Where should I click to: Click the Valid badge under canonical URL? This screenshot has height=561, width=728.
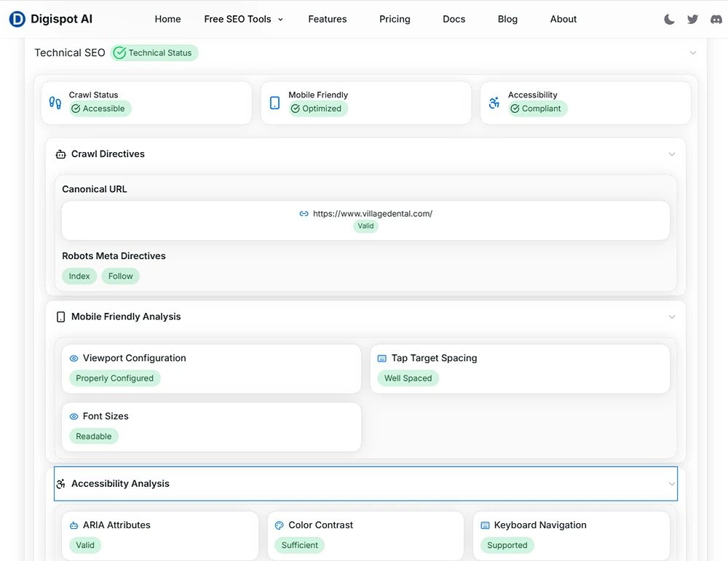(x=365, y=226)
